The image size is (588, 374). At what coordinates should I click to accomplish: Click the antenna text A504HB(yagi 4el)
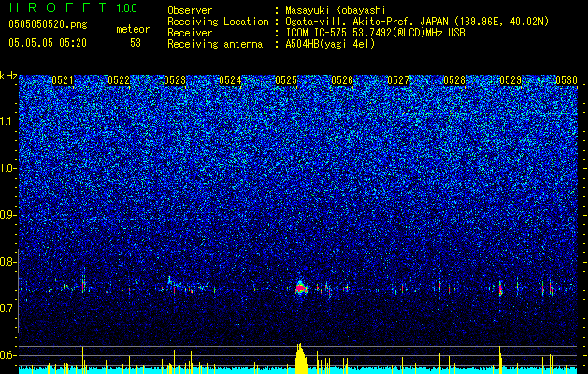pos(330,44)
